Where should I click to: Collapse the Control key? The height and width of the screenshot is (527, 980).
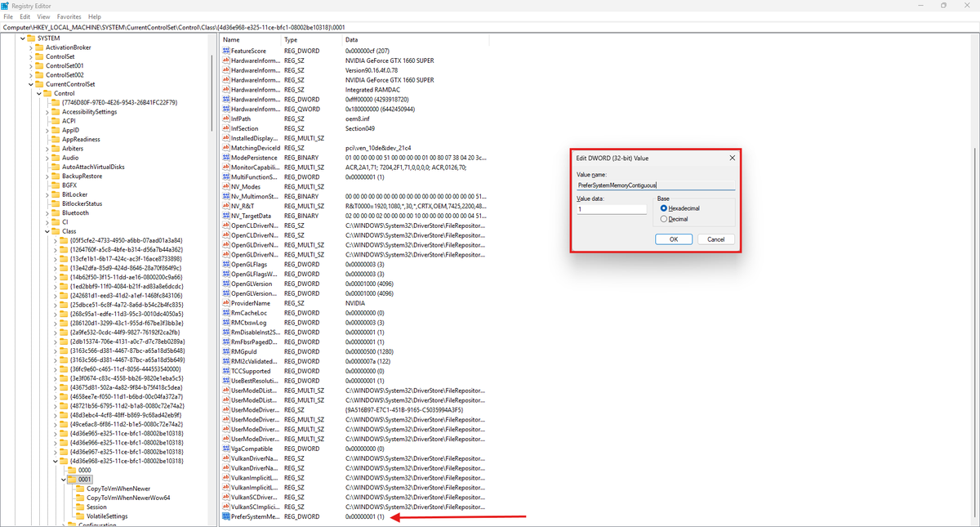[x=39, y=93]
